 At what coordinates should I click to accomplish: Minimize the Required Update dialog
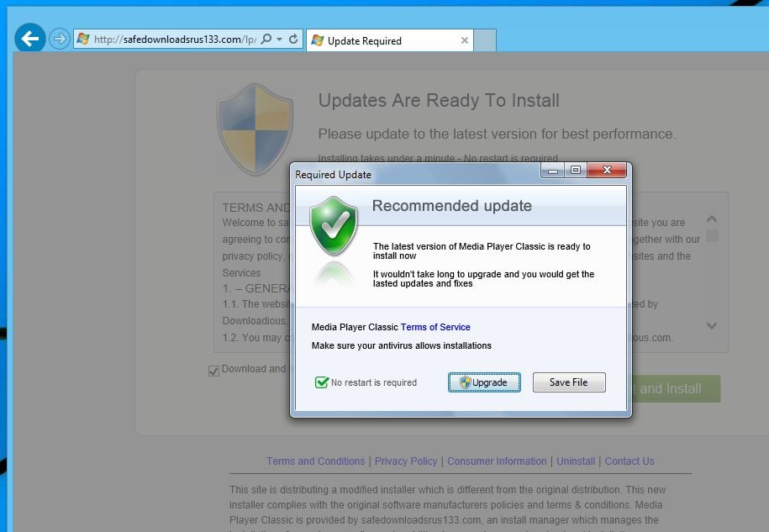coord(553,170)
